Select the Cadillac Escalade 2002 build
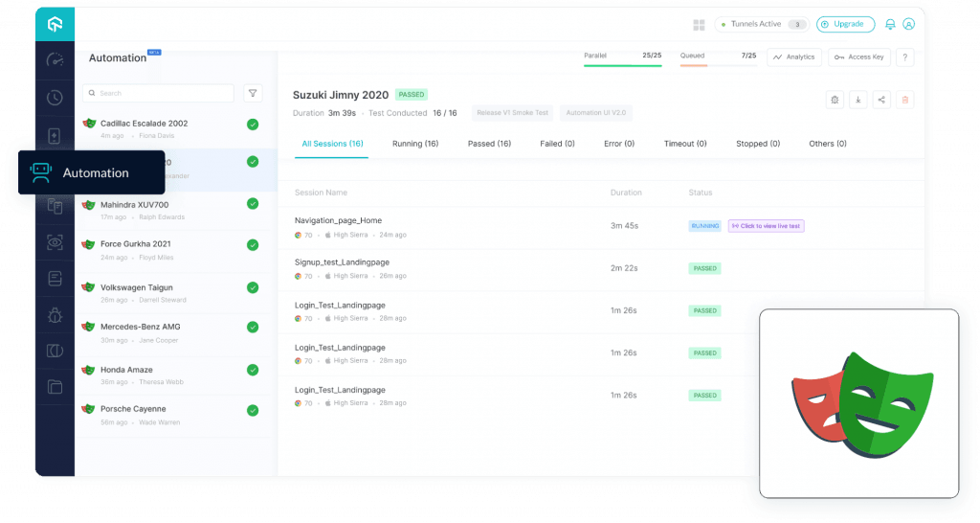 pos(176,129)
